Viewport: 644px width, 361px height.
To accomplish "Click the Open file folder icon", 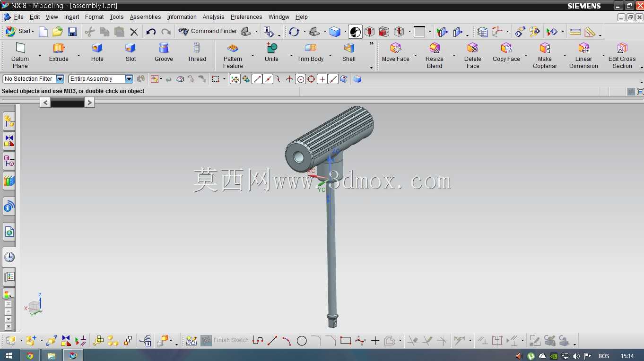I will click(x=58, y=32).
